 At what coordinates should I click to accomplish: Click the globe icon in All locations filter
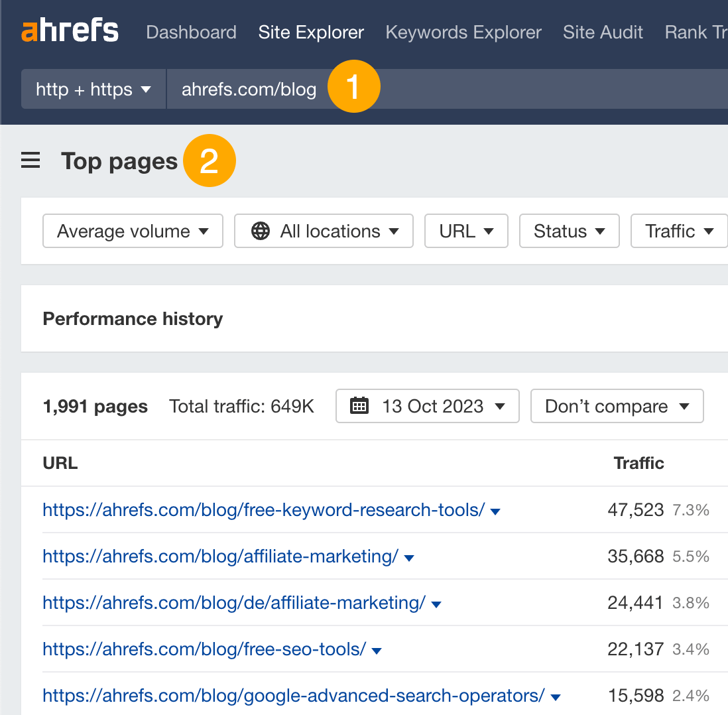261,231
